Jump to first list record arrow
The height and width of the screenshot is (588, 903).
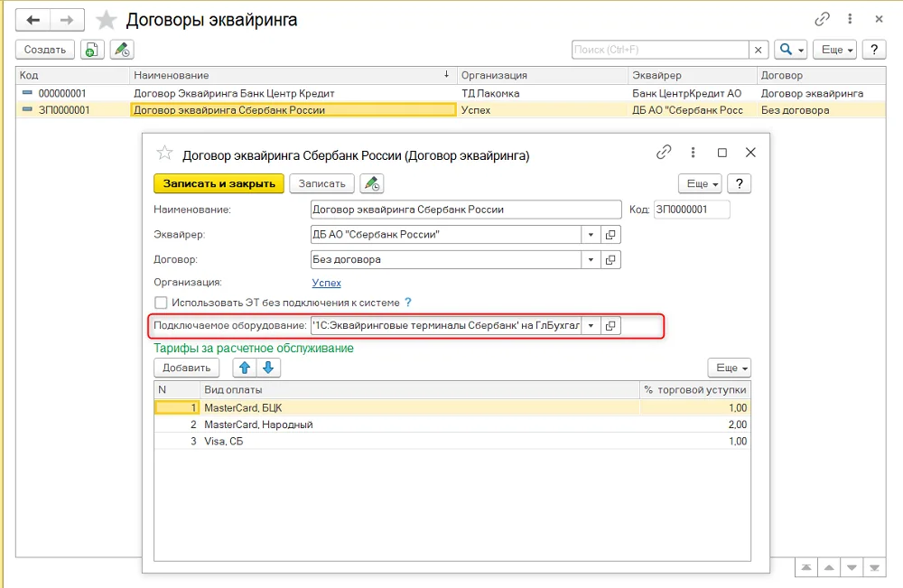coord(806,568)
